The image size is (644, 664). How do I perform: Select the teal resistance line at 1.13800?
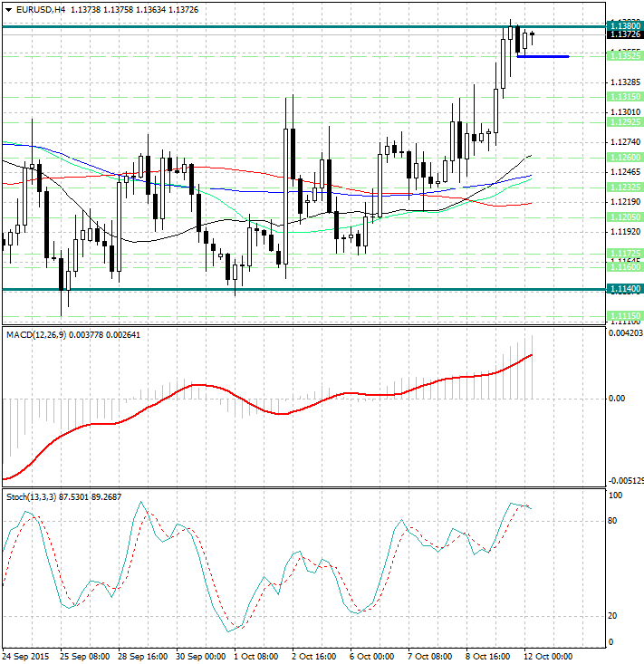[303, 26]
